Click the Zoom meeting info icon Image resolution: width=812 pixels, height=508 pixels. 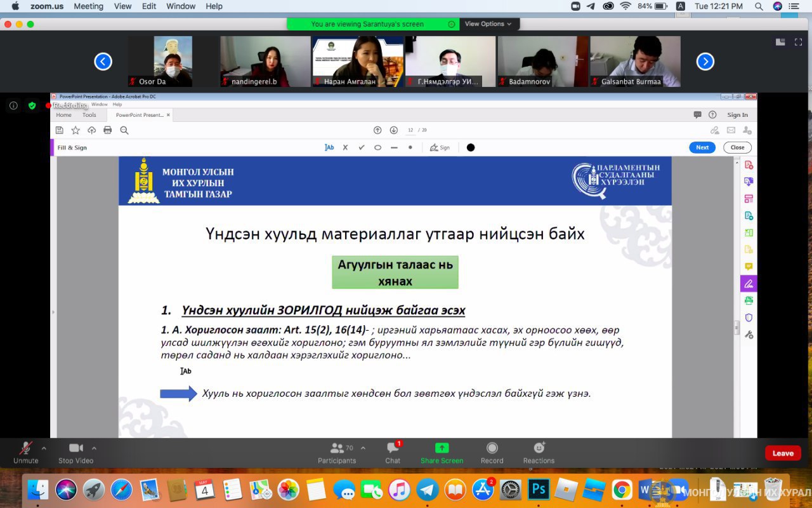(14, 105)
